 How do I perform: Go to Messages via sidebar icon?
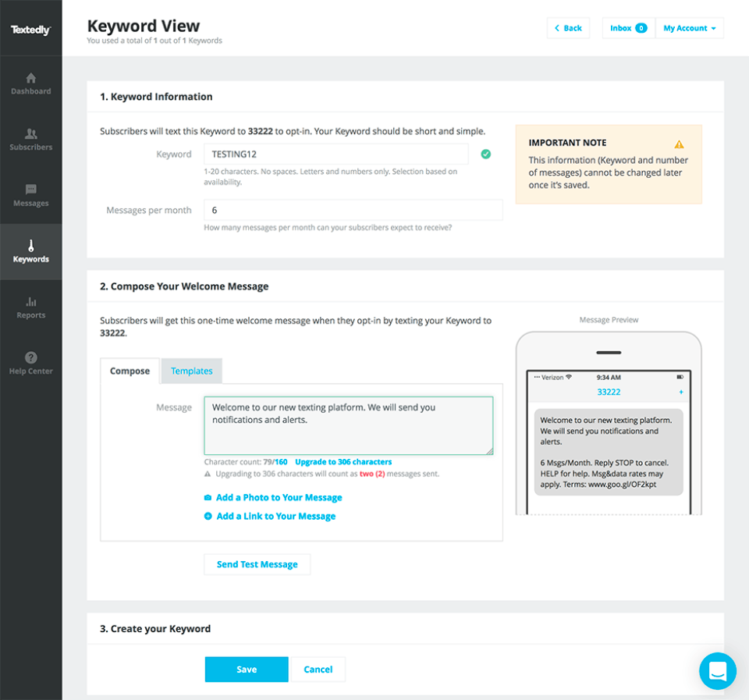[31, 190]
